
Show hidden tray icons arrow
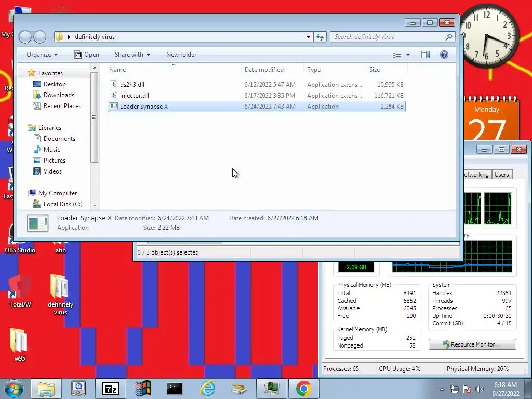click(442, 389)
